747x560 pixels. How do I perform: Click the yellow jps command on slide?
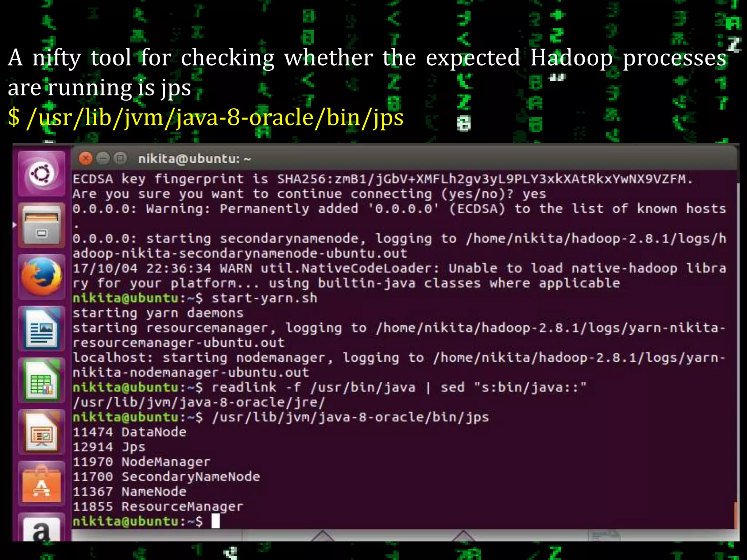(x=206, y=117)
